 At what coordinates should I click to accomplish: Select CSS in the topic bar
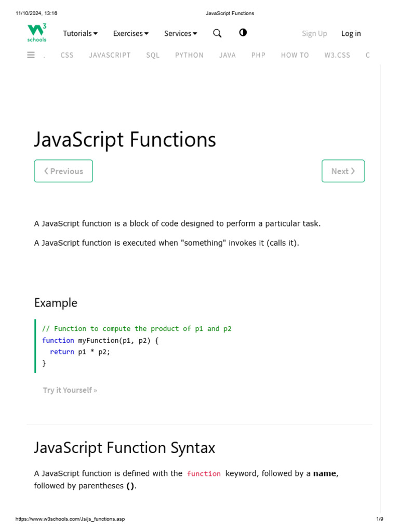point(67,55)
